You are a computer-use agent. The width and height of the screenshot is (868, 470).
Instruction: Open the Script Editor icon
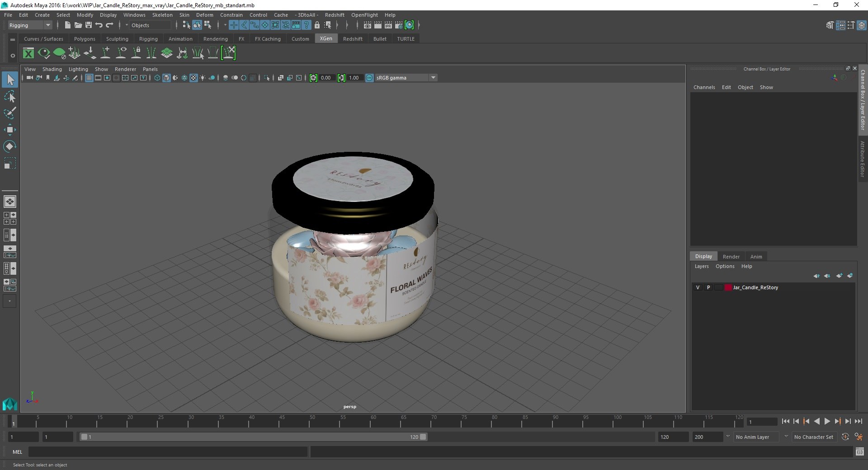859,451
